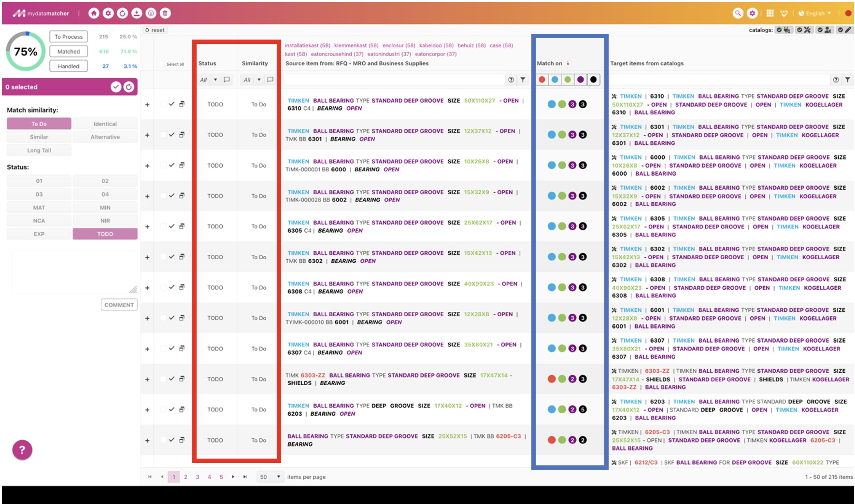Toggle the Identical similarity filter

point(105,124)
